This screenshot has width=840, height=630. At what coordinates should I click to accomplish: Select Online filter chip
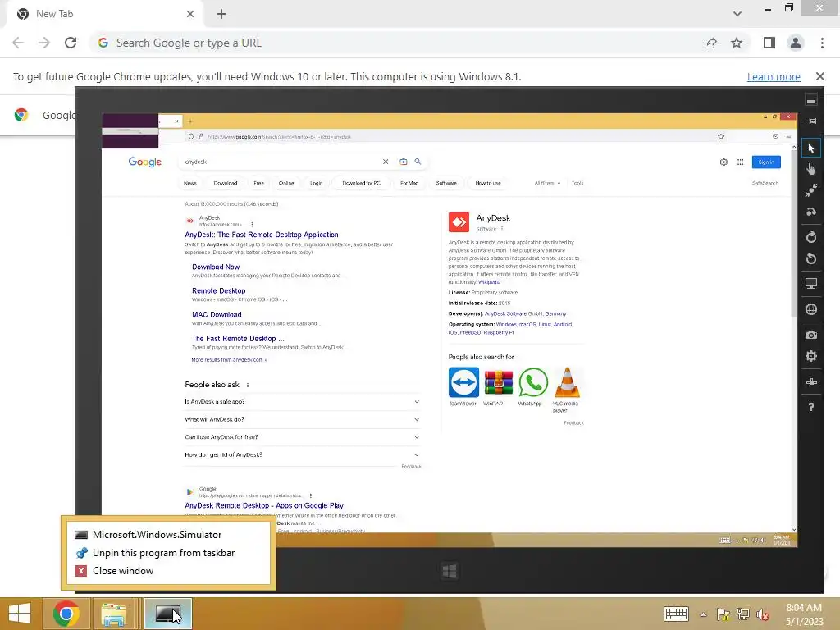pos(286,183)
